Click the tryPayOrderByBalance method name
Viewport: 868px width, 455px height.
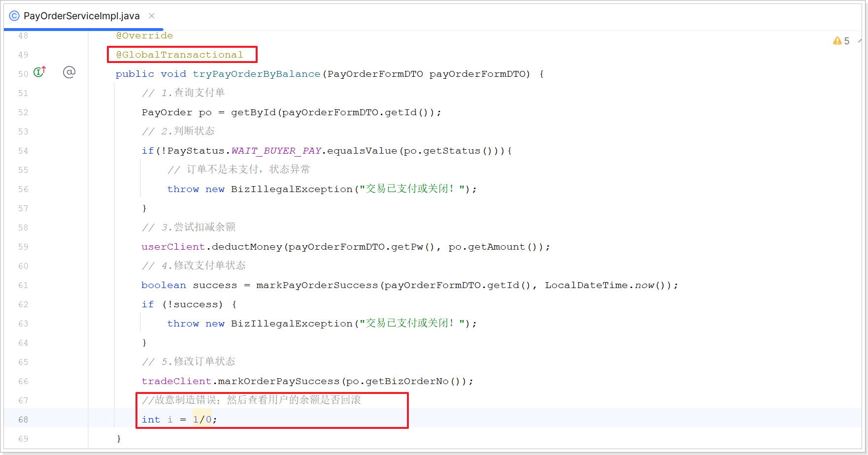[x=256, y=74]
